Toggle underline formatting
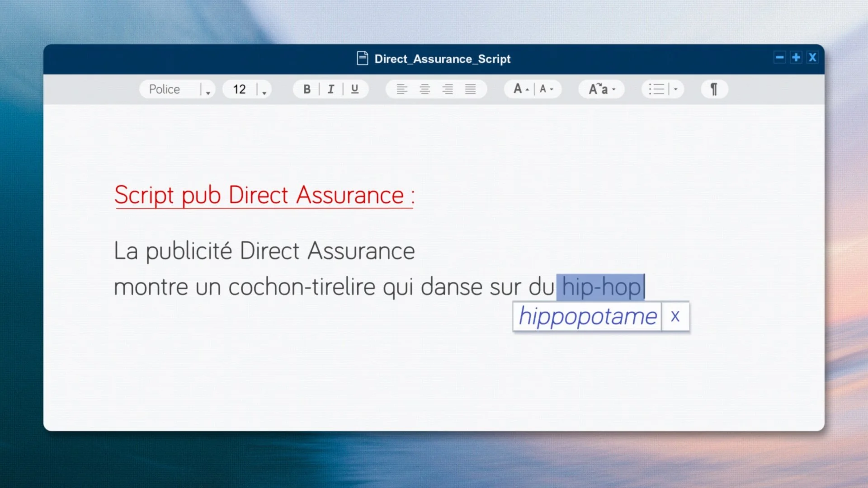 pyautogui.click(x=355, y=89)
